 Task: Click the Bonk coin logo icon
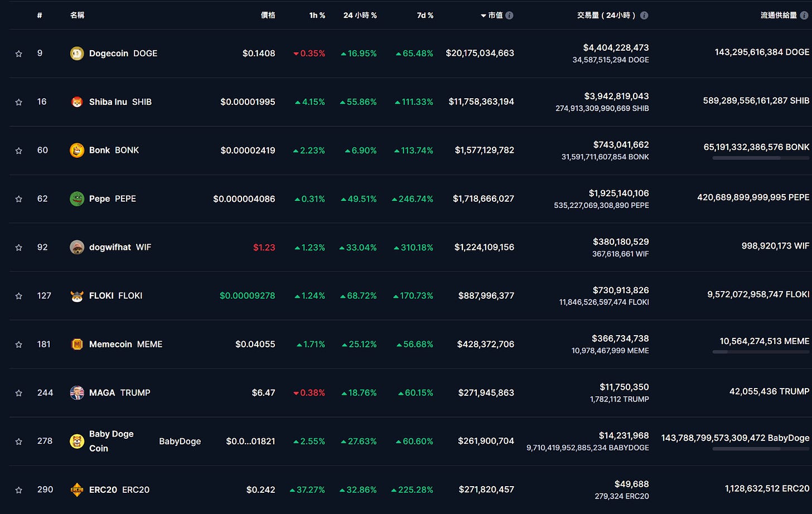[77, 151]
